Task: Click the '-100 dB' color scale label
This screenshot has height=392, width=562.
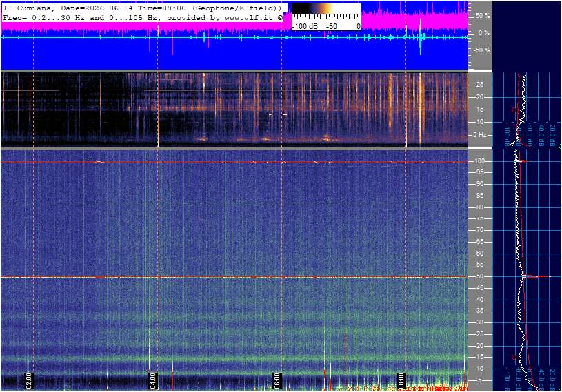Action: pyautogui.click(x=305, y=26)
